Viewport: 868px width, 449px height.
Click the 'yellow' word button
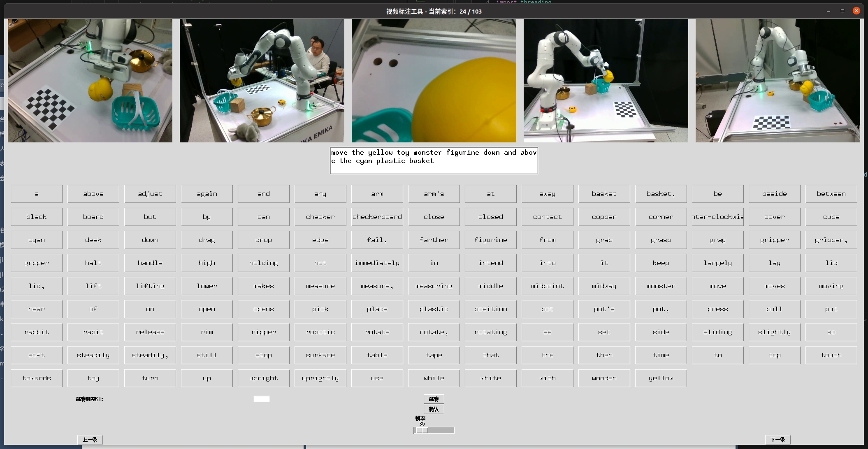pos(661,378)
